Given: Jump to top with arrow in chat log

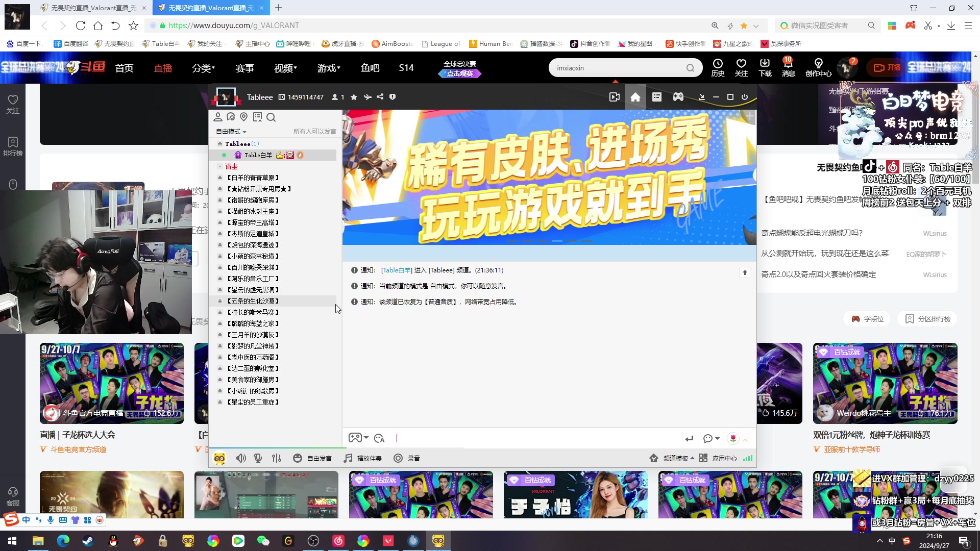Looking at the screenshot, I should tap(745, 272).
